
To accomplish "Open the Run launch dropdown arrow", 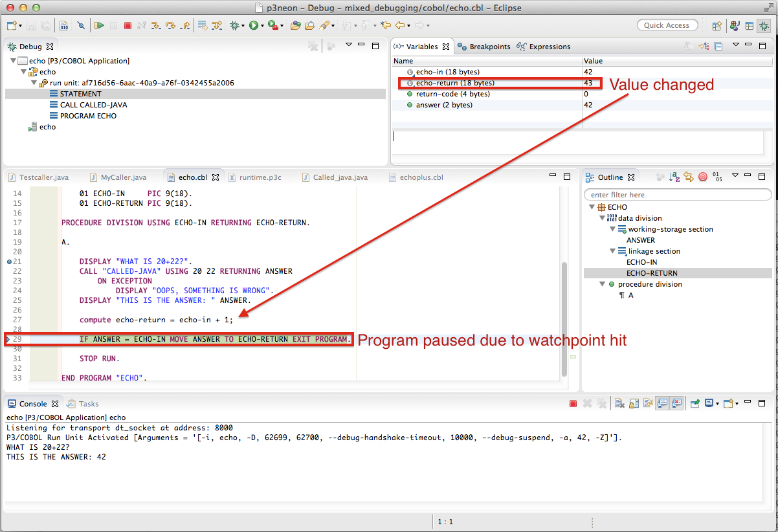I will (261, 27).
